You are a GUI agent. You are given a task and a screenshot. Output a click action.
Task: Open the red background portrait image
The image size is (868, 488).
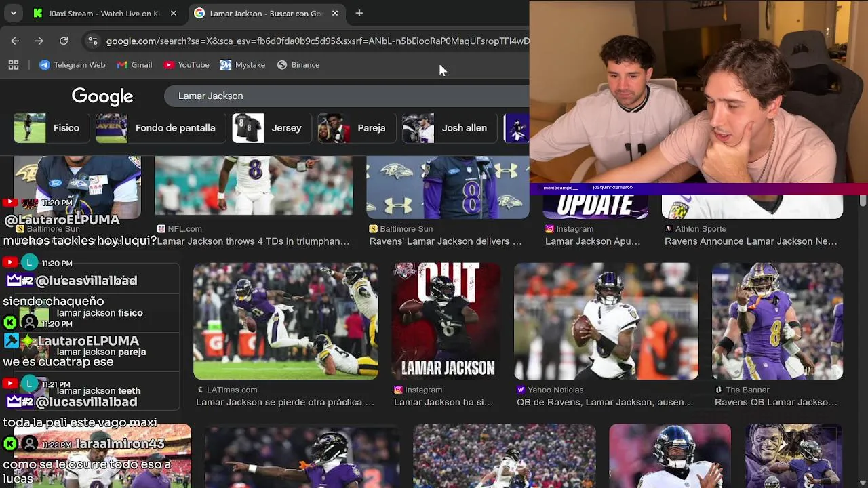[670, 456]
